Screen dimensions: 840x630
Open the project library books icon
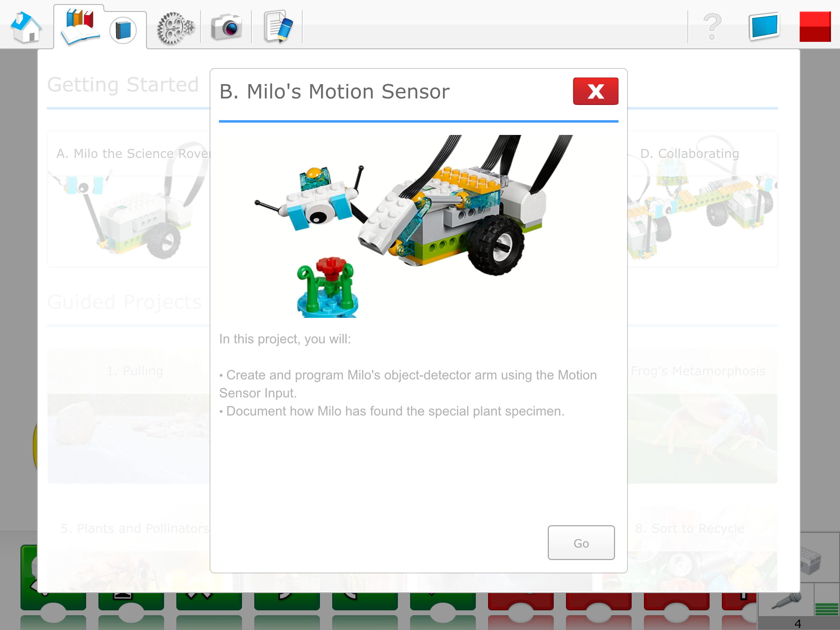click(x=80, y=26)
